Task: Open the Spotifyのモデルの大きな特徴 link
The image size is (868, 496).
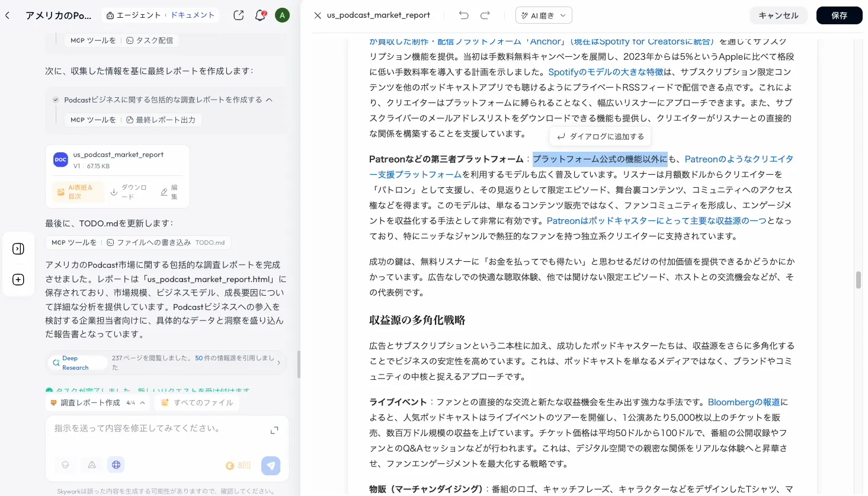Action: (606, 72)
